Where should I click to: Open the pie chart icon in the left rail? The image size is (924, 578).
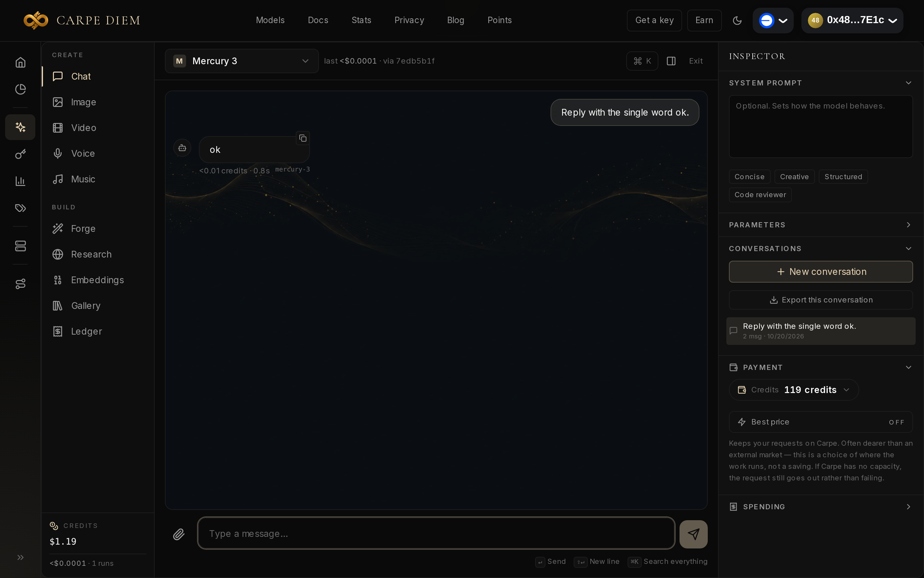[x=20, y=89]
